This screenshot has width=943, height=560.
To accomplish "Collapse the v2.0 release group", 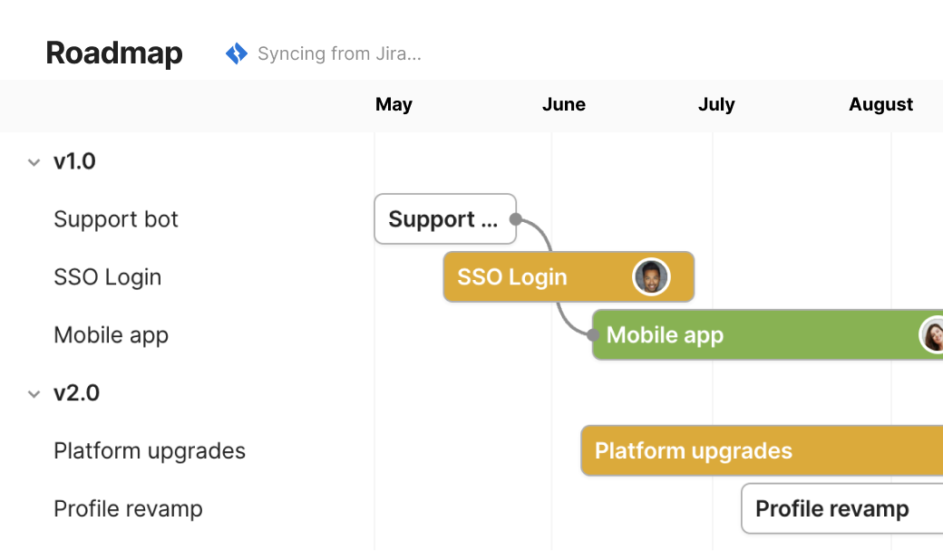I will [34, 393].
